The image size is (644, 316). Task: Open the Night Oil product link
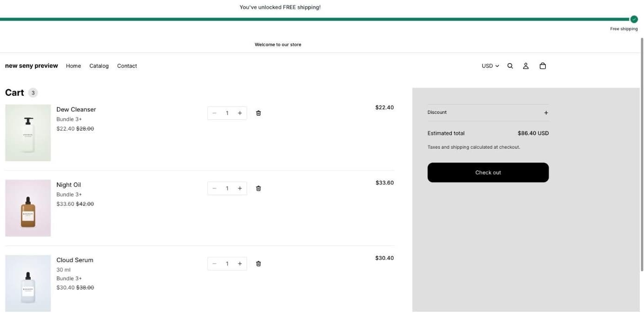[69, 185]
